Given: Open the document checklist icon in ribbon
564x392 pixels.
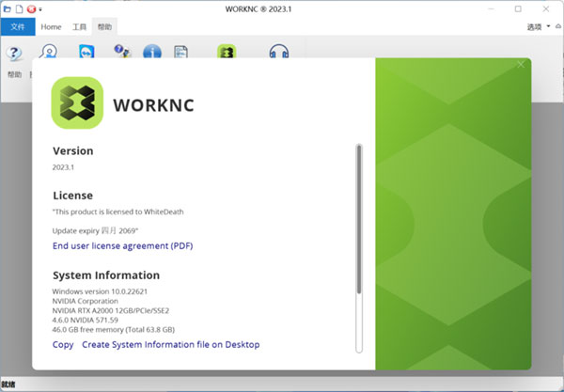Looking at the screenshot, I should pos(180,52).
